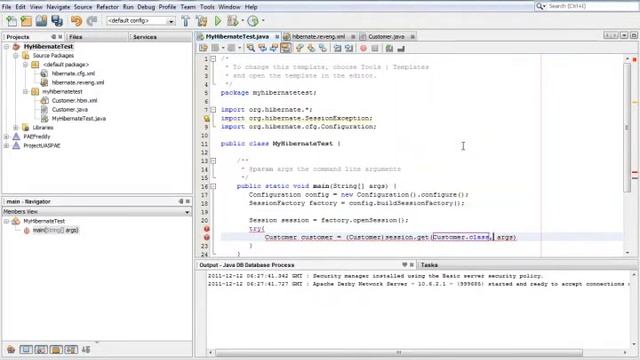Select Customer.hbm.xml in project tree

(74, 100)
